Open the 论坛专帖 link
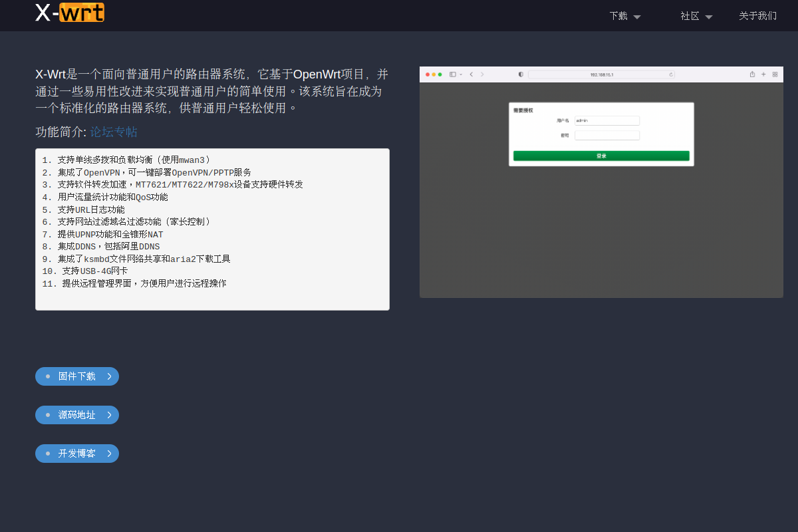The height and width of the screenshot is (532, 798). pos(114,132)
